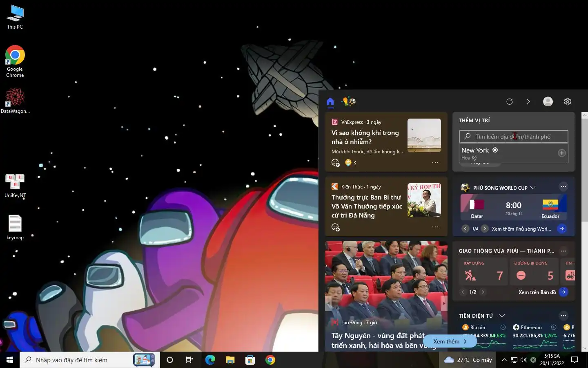Click Xem thêm button
588x368 pixels.
coord(450,341)
